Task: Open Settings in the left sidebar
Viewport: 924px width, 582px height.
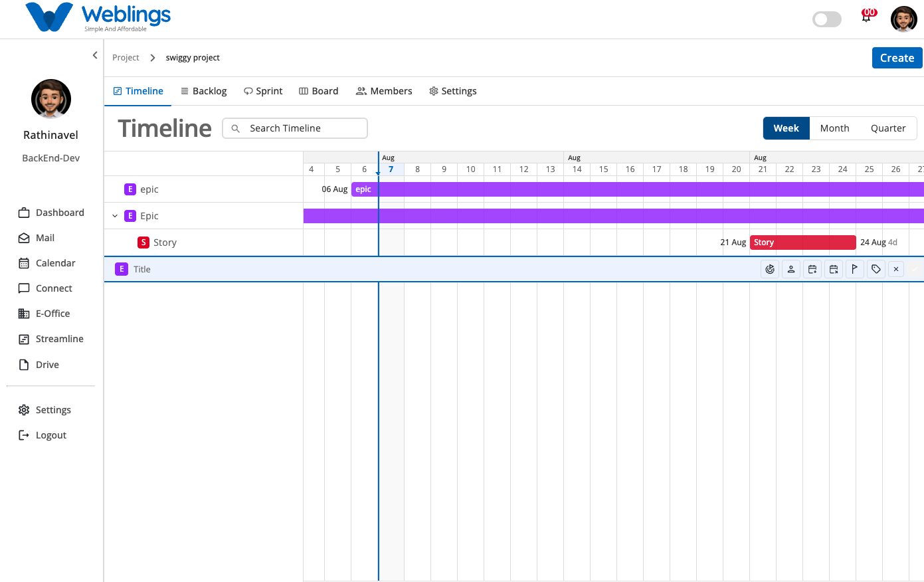Action: coord(45,410)
